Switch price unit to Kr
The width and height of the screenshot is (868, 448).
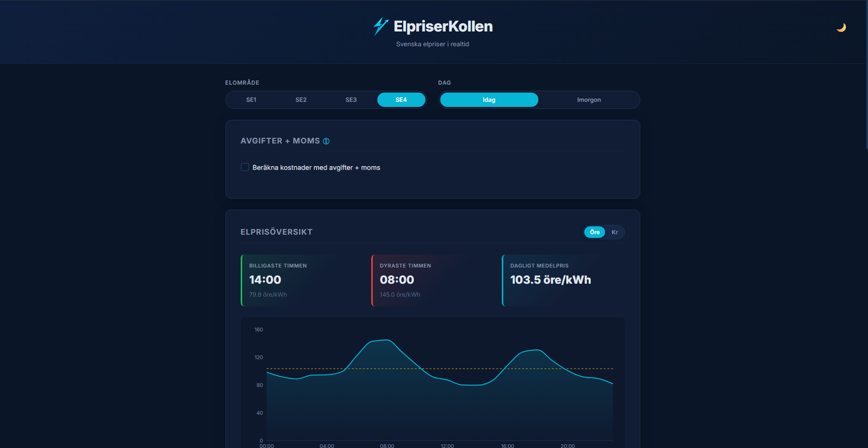click(615, 232)
